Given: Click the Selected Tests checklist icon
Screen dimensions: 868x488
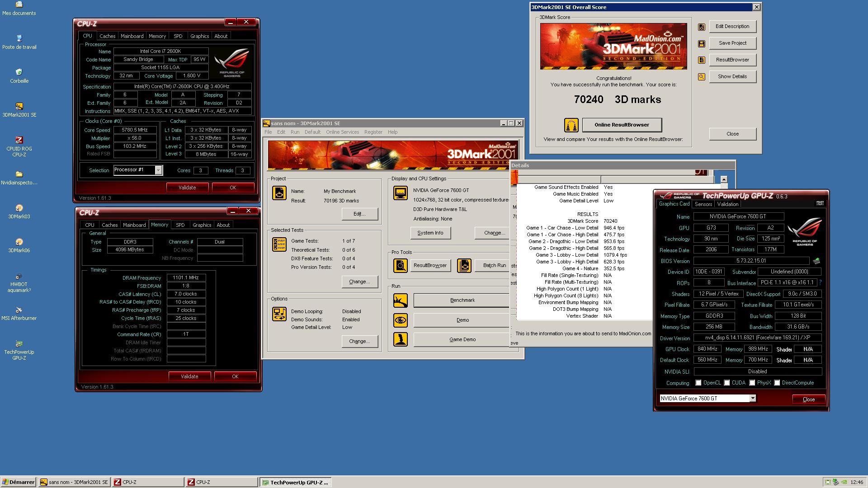Looking at the screenshot, I should 279,244.
